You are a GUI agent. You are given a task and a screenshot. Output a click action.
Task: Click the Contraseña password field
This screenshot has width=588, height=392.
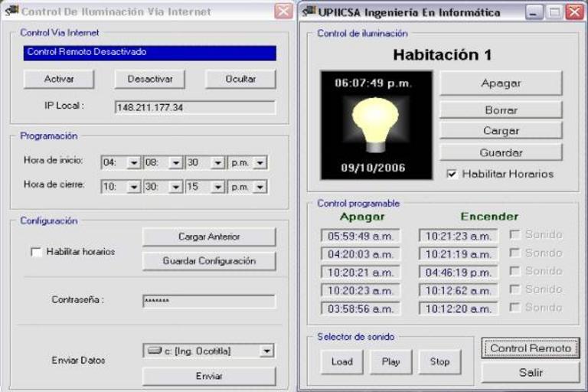tap(208, 301)
